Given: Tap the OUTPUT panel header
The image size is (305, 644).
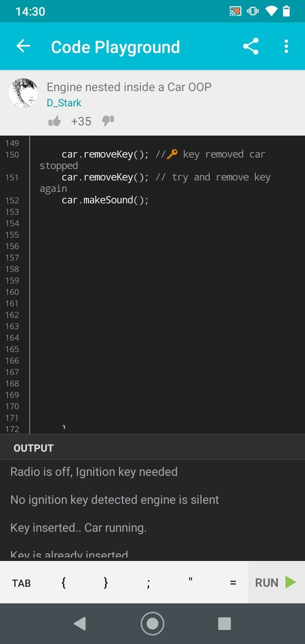Looking at the screenshot, I should pos(152,447).
